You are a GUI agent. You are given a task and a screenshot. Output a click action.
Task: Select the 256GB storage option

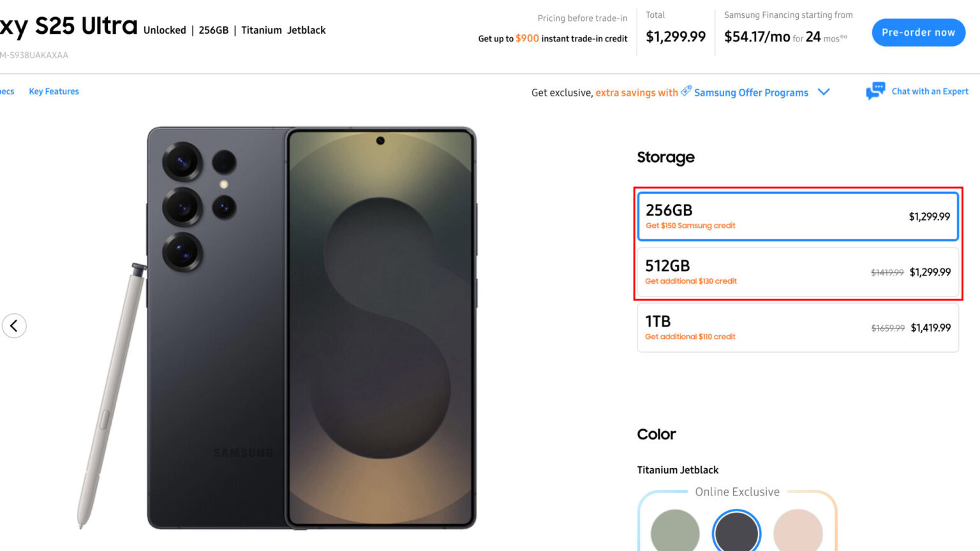click(x=798, y=216)
